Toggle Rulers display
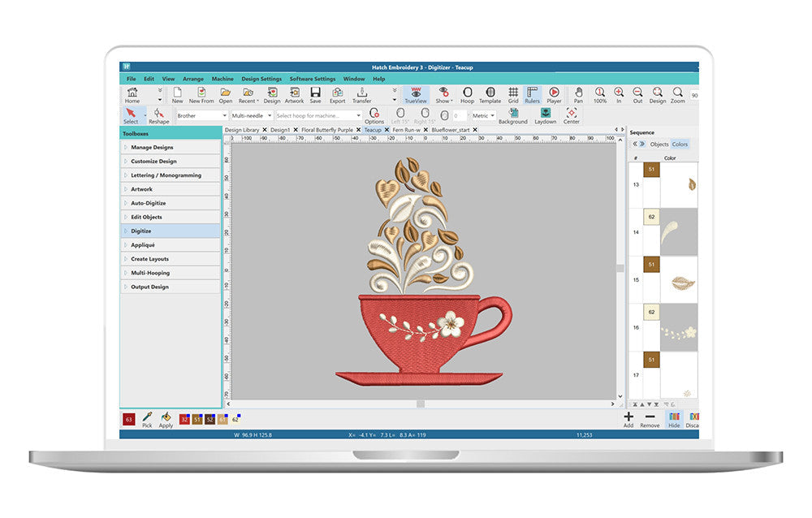This screenshot has height=518, width=812. point(532,95)
